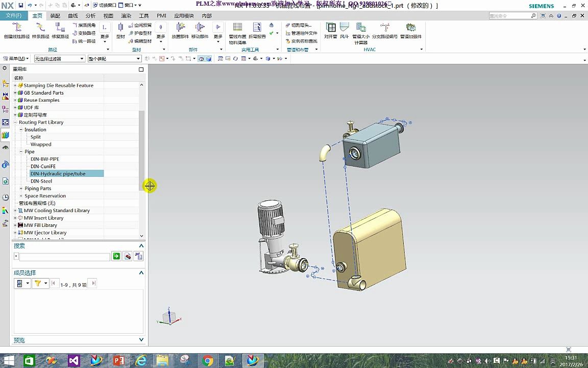Switch to the 应用模块 ribbon tab
This screenshot has width=588, height=368.
point(184,16)
